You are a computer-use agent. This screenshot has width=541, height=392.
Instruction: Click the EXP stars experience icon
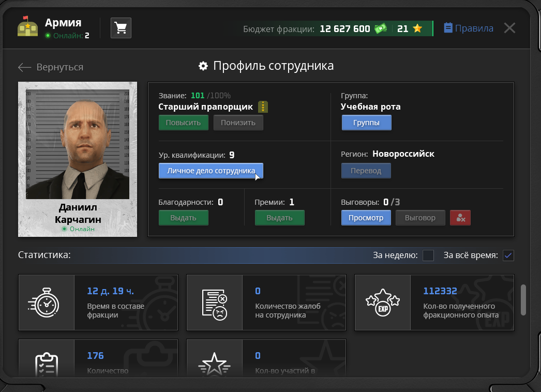tap(383, 303)
